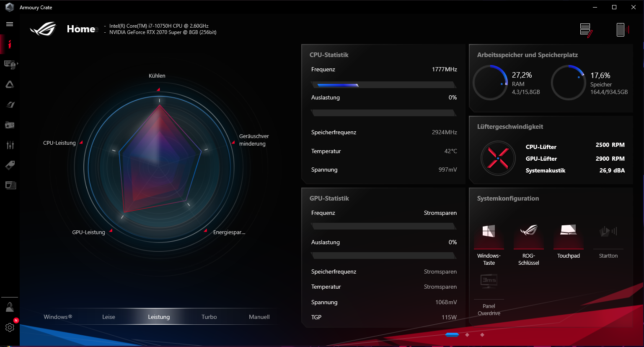Click the CPU Auslastung progress bar

(x=384, y=113)
